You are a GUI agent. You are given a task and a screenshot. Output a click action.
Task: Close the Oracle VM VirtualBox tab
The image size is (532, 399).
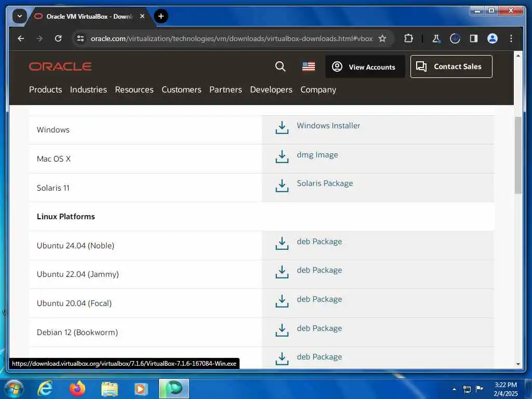pos(142,16)
